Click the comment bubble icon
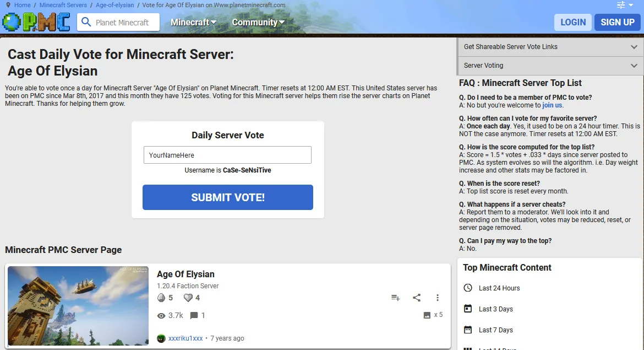 point(195,315)
